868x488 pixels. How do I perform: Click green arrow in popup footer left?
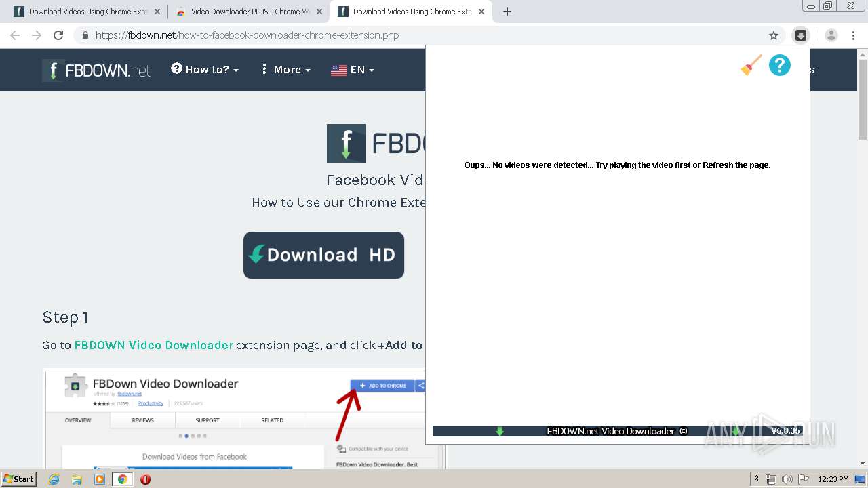pyautogui.click(x=500, y=431)
